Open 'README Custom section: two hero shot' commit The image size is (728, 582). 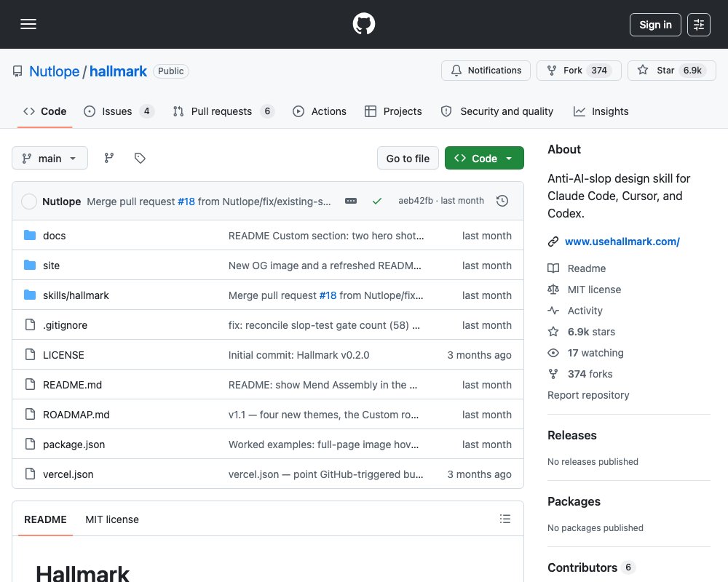point(326,236)
